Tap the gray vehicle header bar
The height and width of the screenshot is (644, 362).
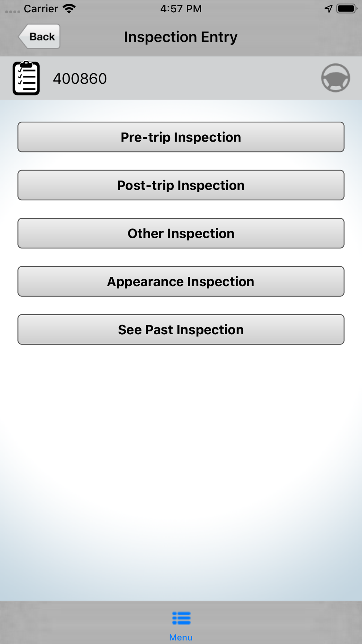(181, 78)
